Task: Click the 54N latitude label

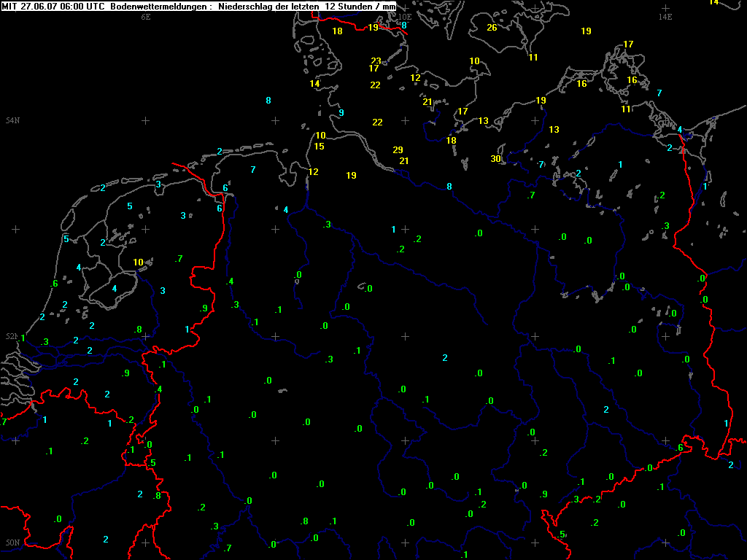Action: tap(12, 120)
